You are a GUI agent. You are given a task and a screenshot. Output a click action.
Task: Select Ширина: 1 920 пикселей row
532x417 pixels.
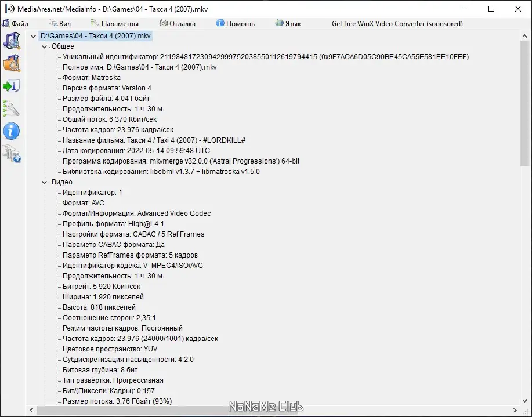click(103, 297)
